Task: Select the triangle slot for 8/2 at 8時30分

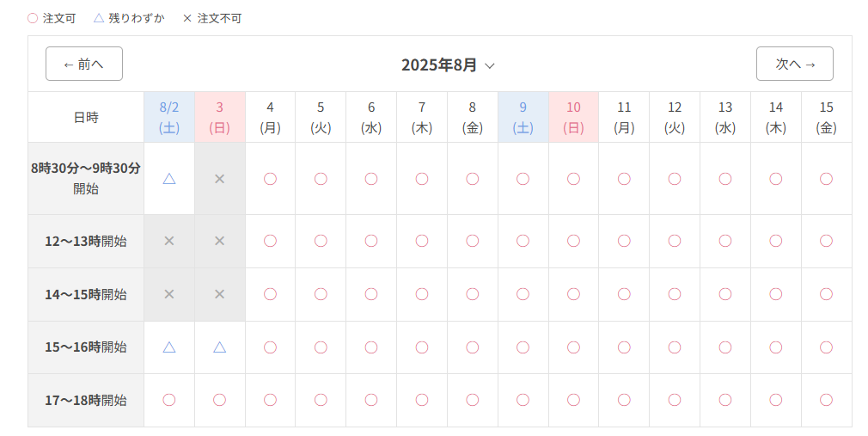Action: pos(169,179)
